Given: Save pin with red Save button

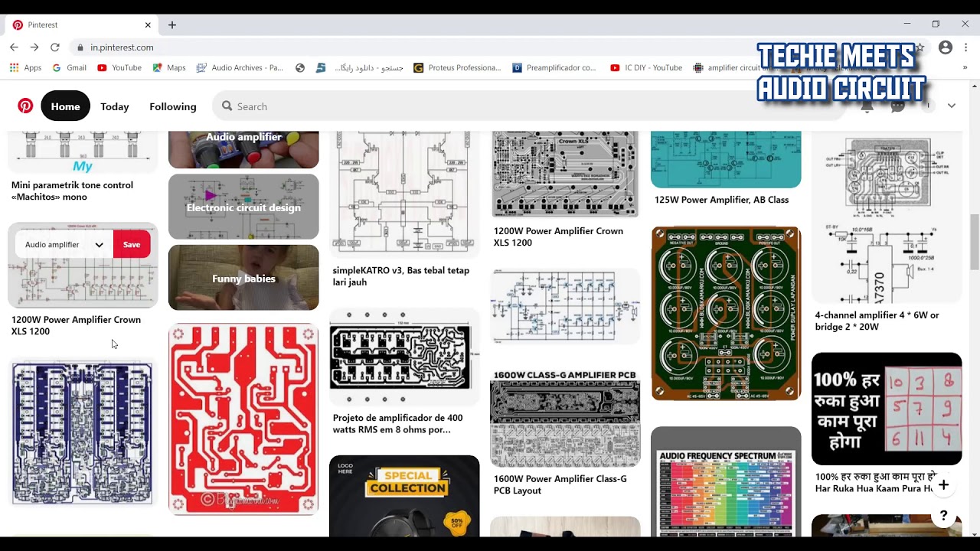Looking at the screenshot, I should click(132, 245).
